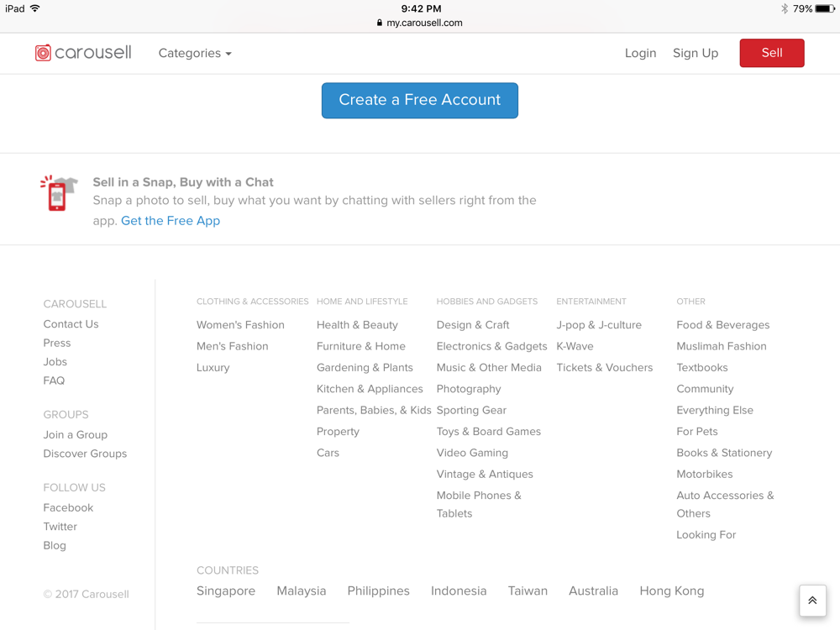Tap the phone and shirt app icon

(x=59, y=193)
